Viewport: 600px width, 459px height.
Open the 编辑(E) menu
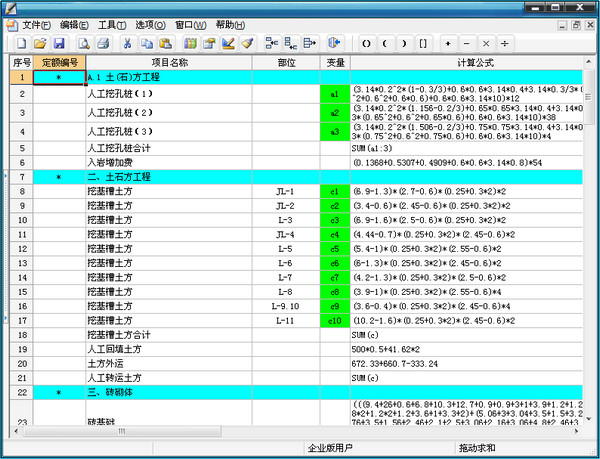coord(74,25)
